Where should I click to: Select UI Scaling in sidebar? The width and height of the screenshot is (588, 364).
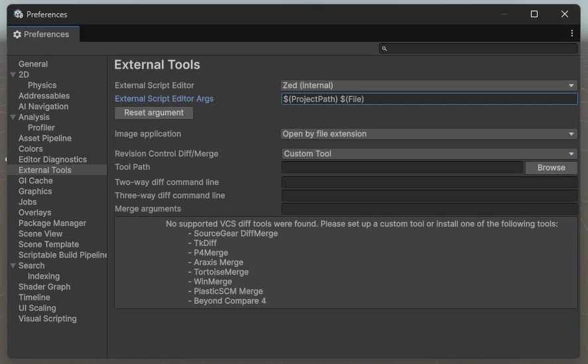(37, 308)
